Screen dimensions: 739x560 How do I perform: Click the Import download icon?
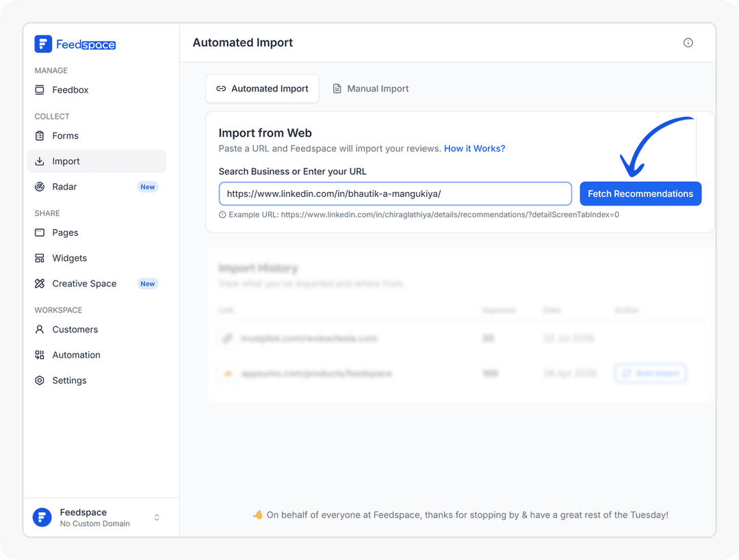(40, 161)
